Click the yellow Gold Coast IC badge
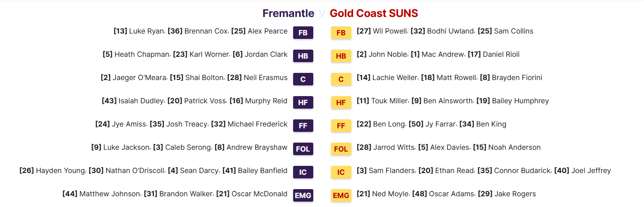Image resolution: width=644 pixels, height=207 pixels. (x=341, y=172)
